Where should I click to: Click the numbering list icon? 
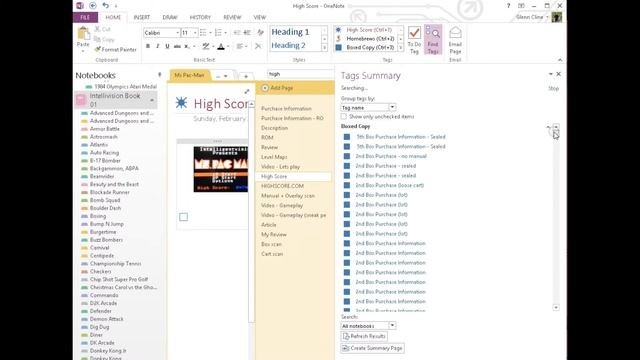tap(218, 33)
